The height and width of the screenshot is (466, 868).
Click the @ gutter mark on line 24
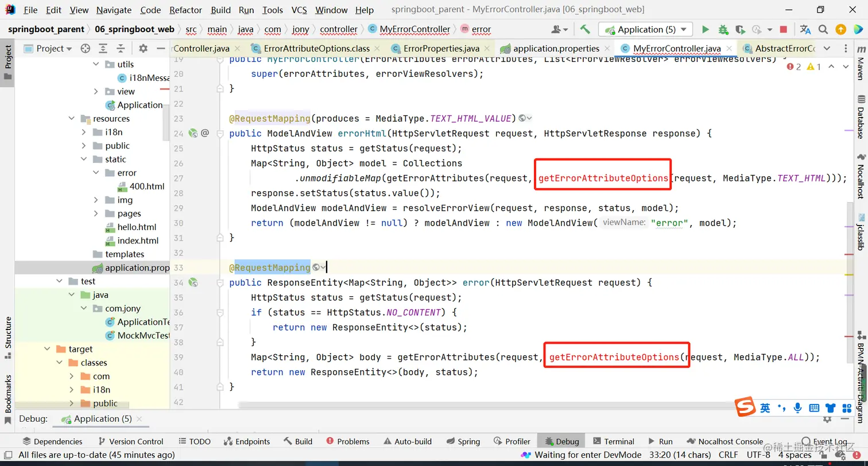pos(205,133)
